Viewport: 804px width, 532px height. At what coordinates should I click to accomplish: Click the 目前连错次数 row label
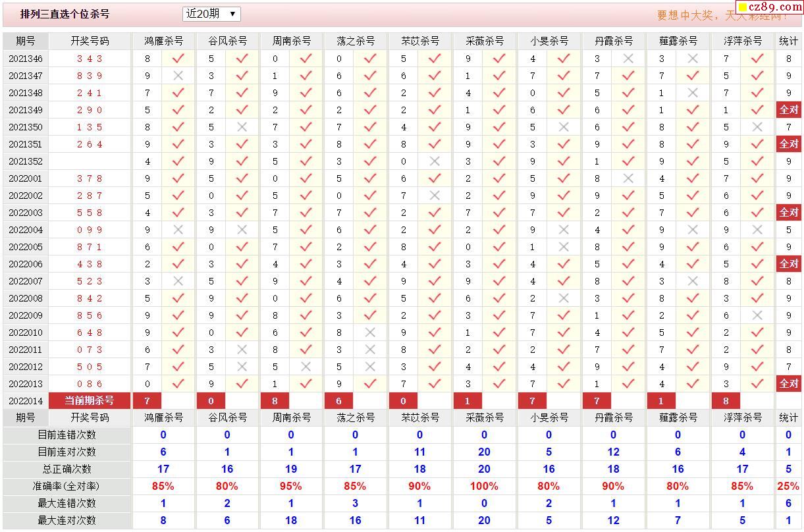67,435
